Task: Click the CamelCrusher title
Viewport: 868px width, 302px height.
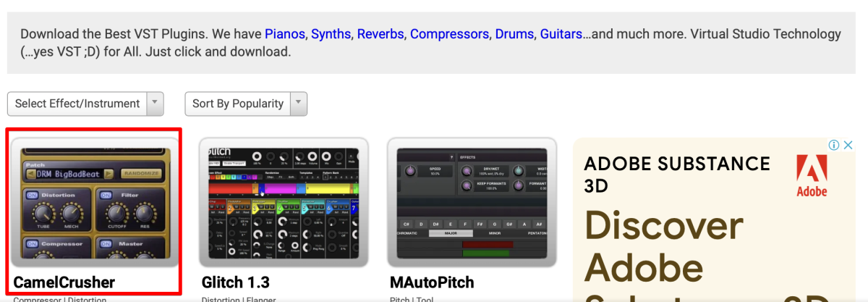Action: click(x=64, y=282)
